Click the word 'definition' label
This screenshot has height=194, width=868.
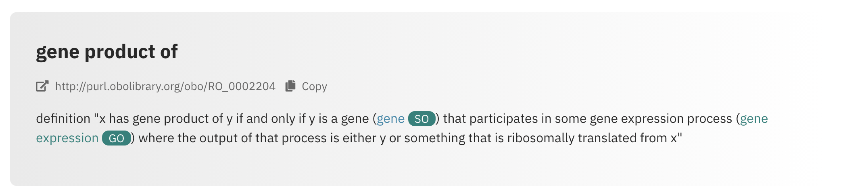tap(63, 119)
